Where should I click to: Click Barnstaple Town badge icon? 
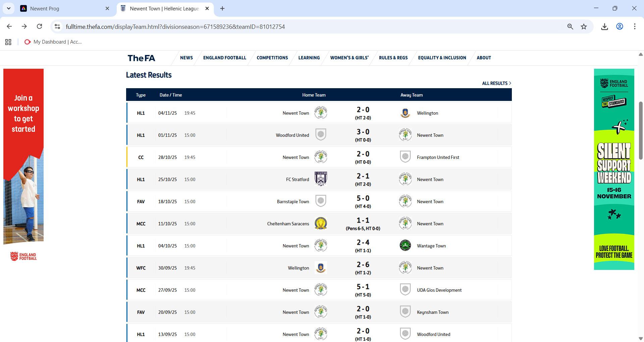pyautogui.click(x=321, y=201)
